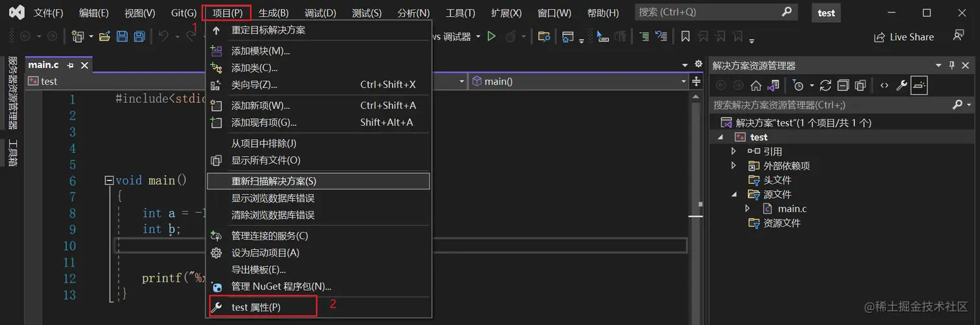Collapse the test project node
The image size is (980, 325).
point(720,137)
